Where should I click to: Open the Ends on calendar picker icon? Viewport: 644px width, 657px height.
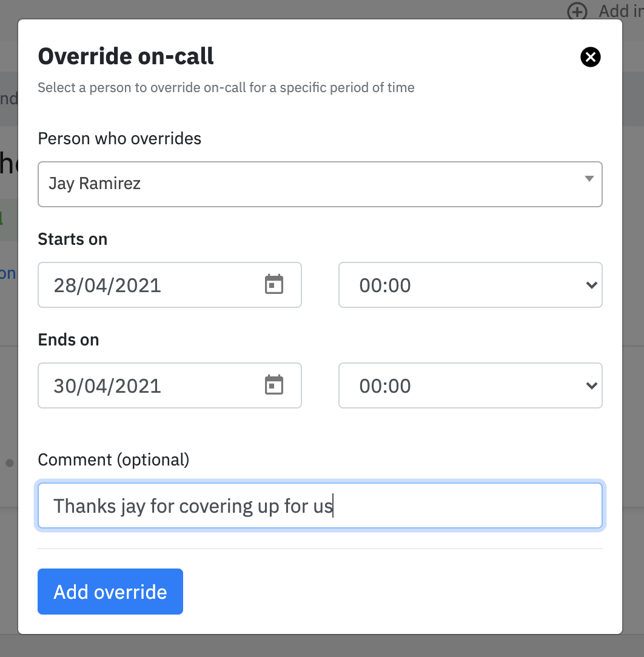pos(274,385)
